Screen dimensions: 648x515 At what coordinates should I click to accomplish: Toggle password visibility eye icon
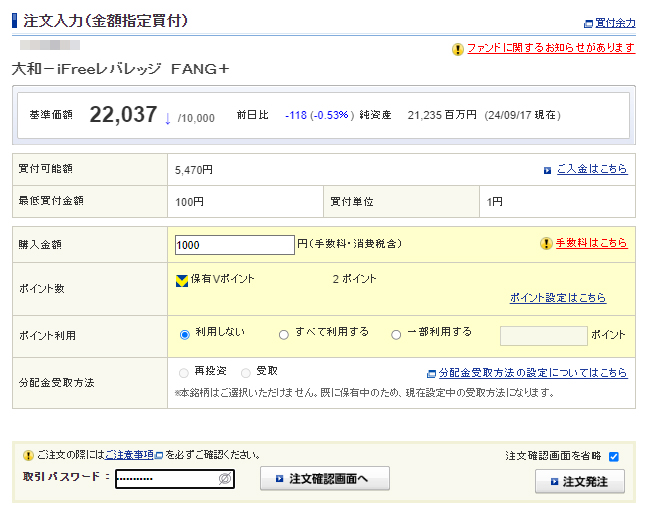pyautogui.click(x=225, y=479)
